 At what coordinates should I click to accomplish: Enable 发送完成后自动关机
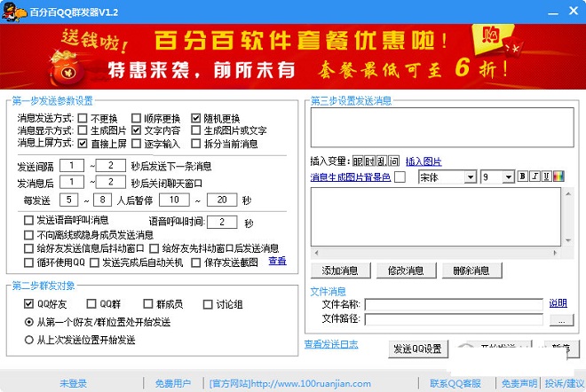(94, 263)
